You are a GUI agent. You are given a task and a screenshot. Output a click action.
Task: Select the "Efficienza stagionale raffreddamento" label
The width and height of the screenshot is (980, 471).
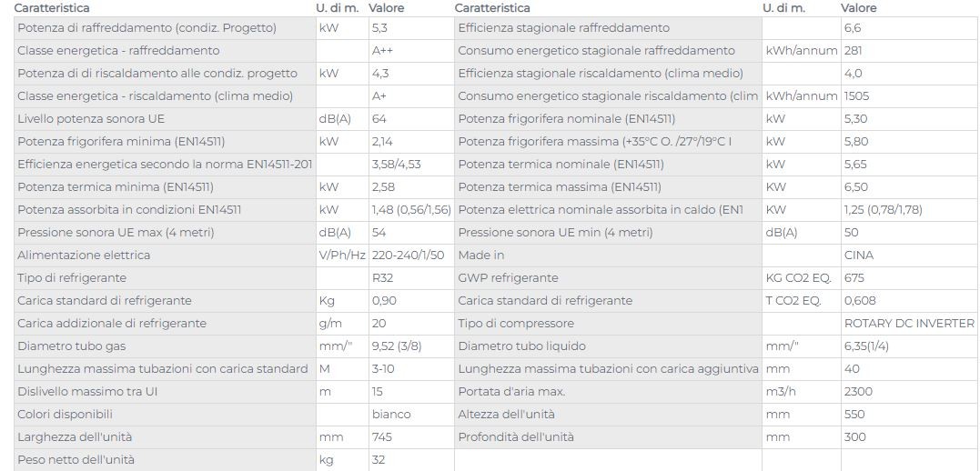pos(563,28)
